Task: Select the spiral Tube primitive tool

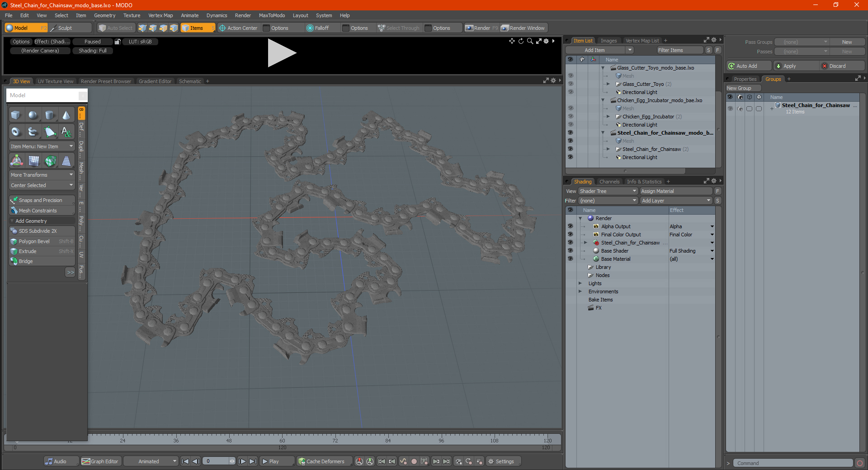Action: [33, 132]
